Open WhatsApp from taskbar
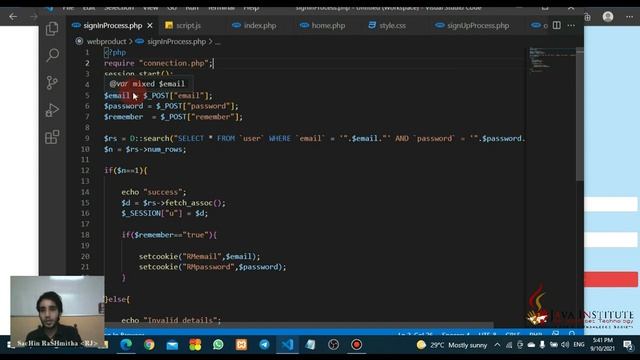This screenshot has width=640, height=360. 218,345
